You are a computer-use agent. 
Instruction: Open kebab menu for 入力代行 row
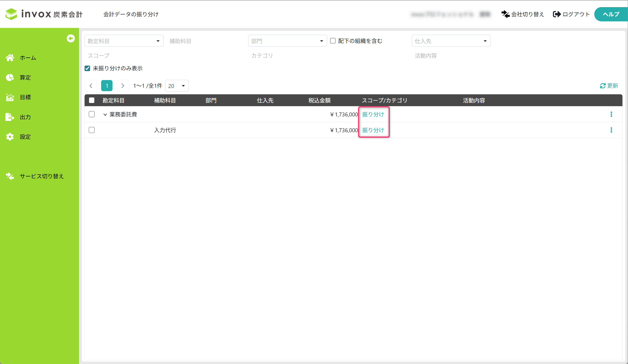tap(611, 130)
